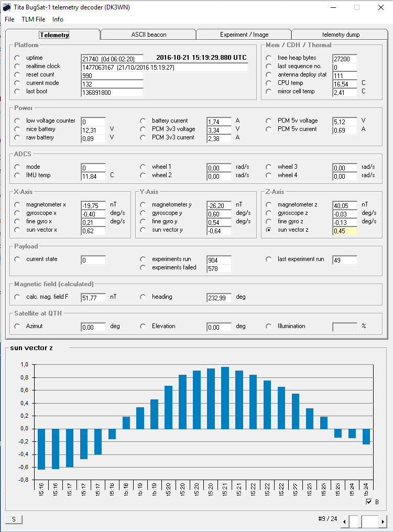Select the CPU temp radio button
This screenshot has width=393, height=532.
coord(269,83)
